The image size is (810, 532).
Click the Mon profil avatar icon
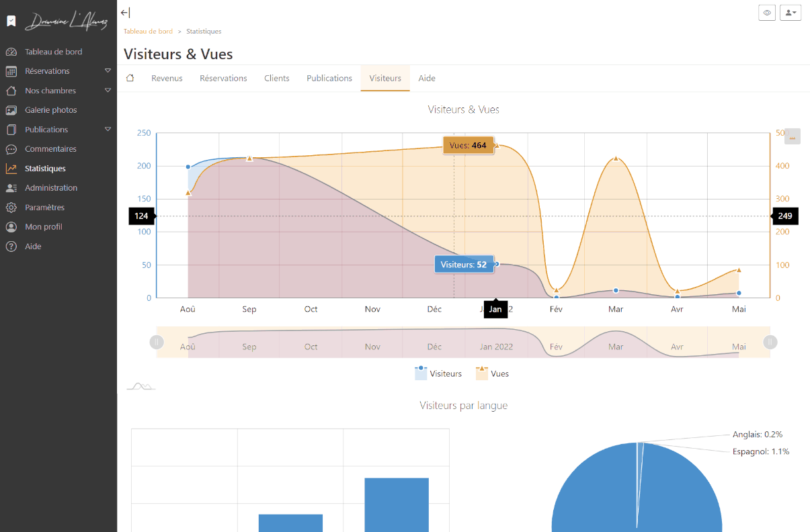11,227
